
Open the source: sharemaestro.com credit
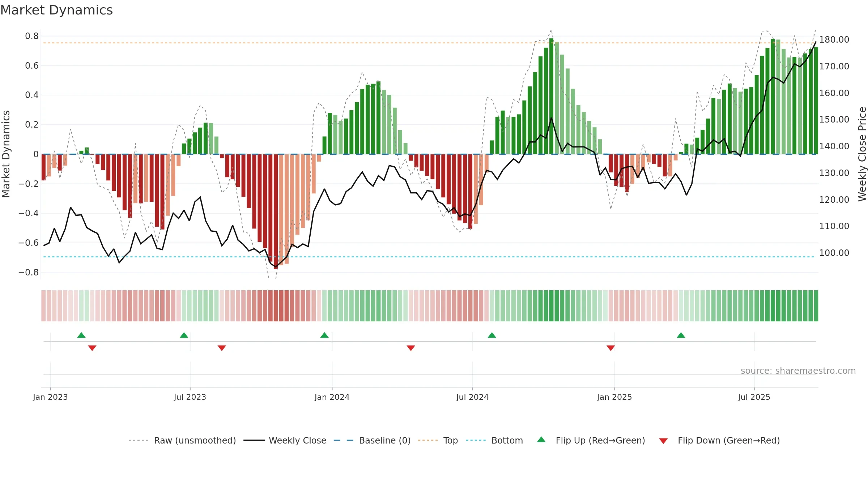point(798,371)
